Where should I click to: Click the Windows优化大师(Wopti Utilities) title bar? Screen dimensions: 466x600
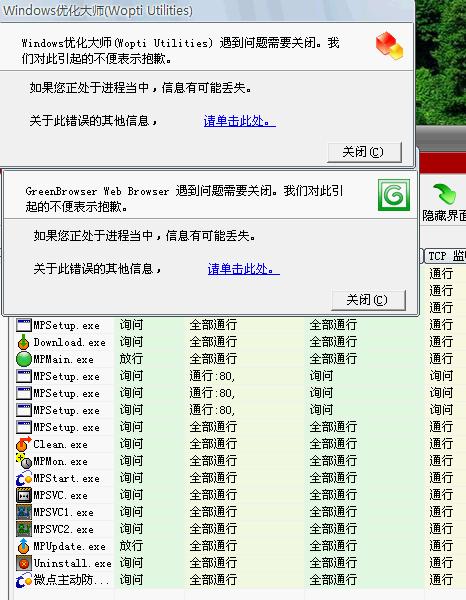[207, 10]
